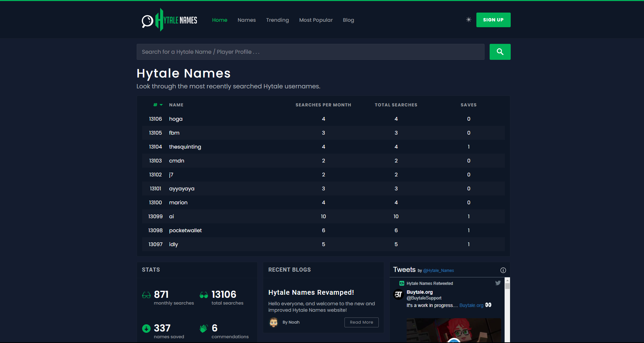Click the Buytale.org avatar icon

click(x=399, y=294)
